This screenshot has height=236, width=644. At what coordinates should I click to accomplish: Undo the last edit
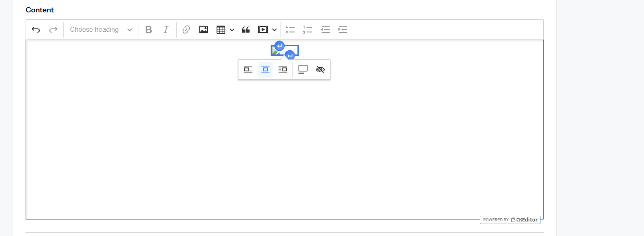[36, 30]
